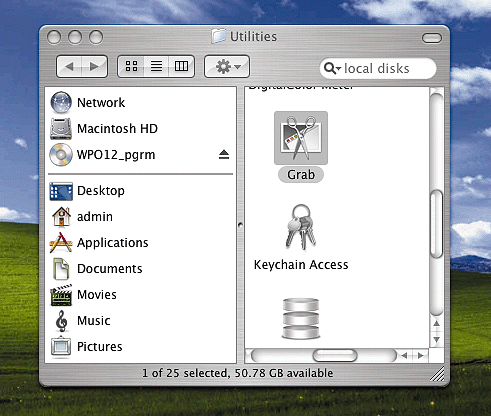Viewport: 491px width, 416px height.
Task: Click the status bar selection text
Action: coord(238,373)
